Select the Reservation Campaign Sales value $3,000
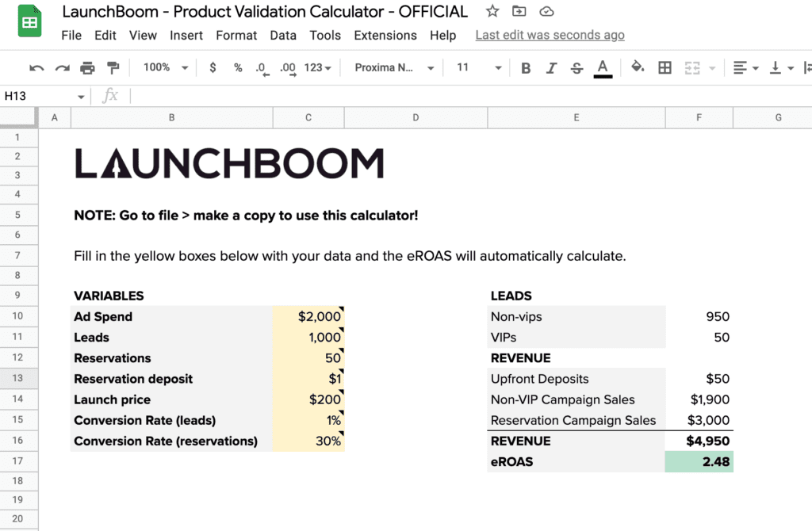 (699, 420)
